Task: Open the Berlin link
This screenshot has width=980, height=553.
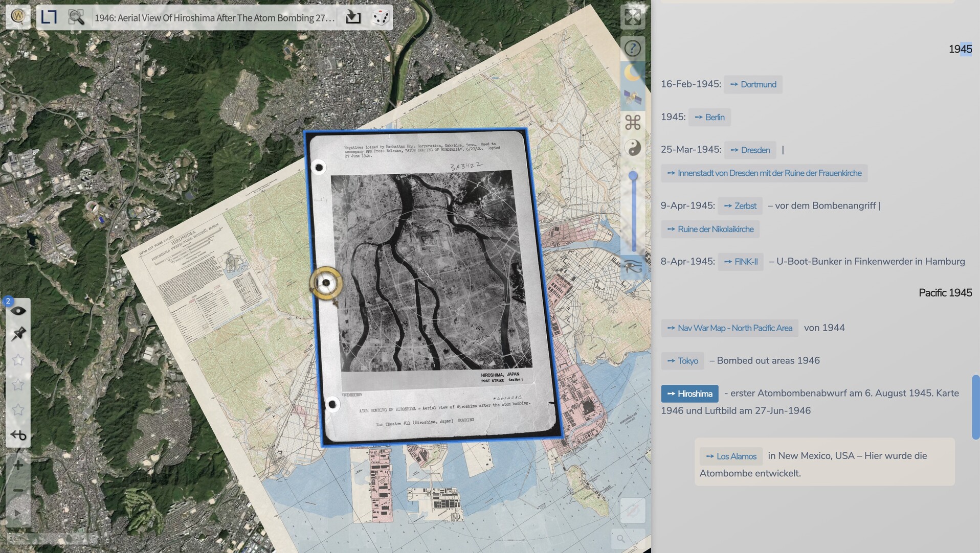Action: [x=709, y=117]
